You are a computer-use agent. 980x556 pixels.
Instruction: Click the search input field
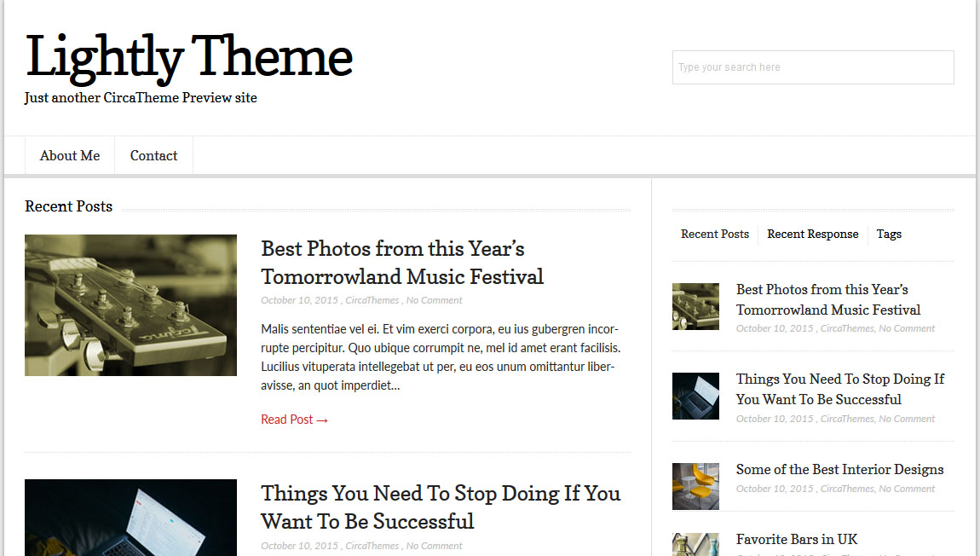812,67
